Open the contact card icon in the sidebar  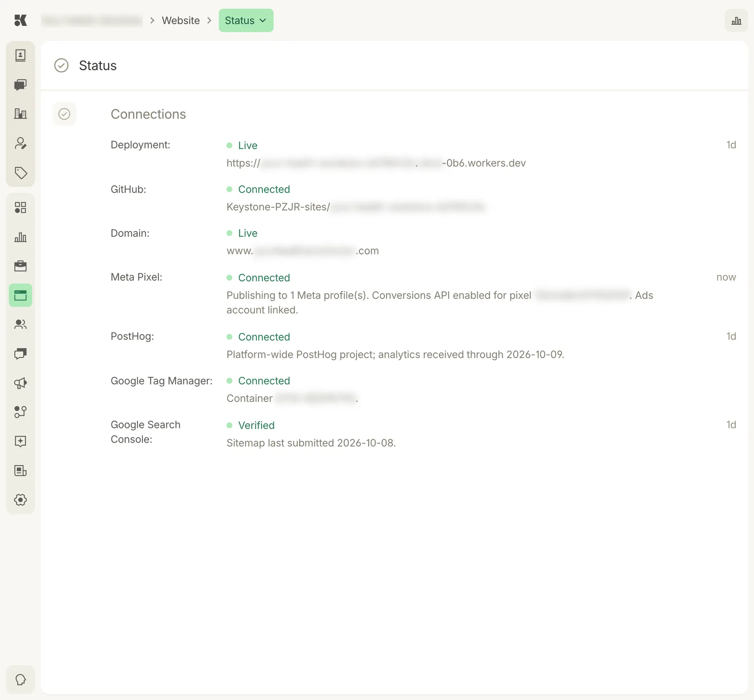20,56
